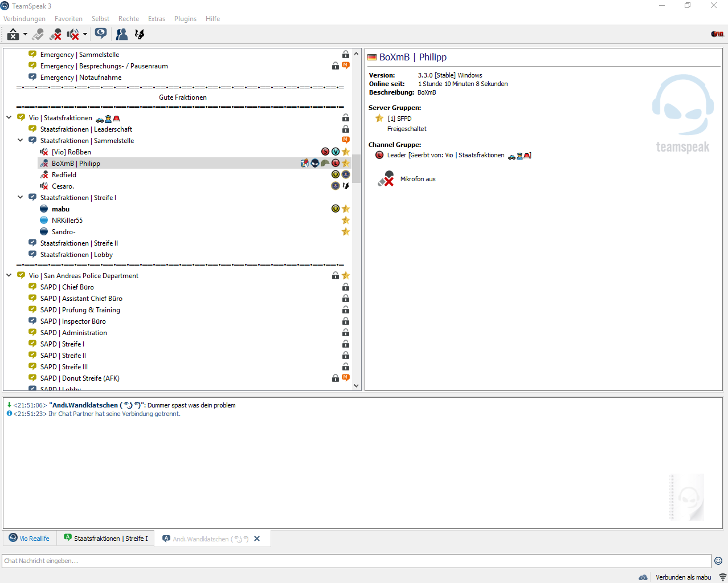Image resolution: width=728 pixels, height=583 pixels.
Task: Click the SFPD star icon in server groups
Action: (x=379, y=119)
